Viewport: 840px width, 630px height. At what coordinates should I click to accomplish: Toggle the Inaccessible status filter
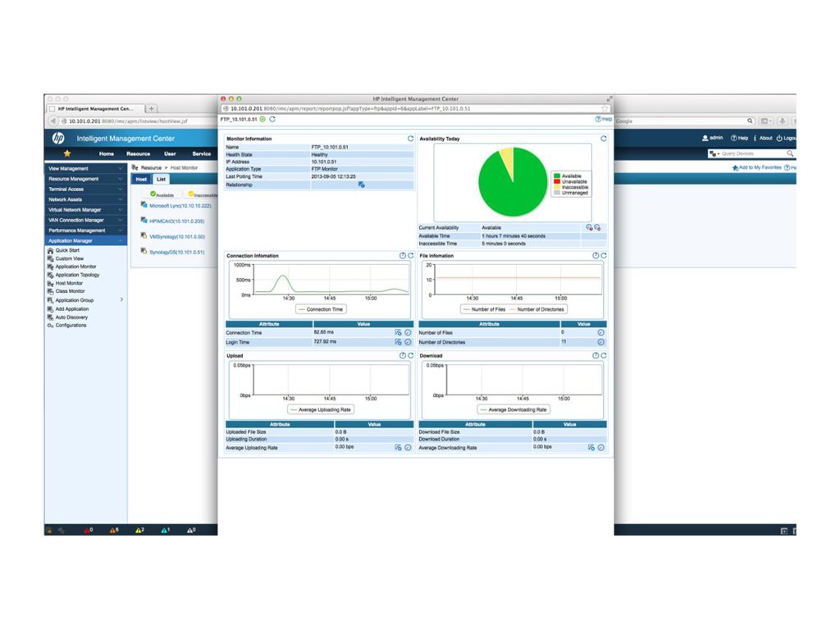(202, 194)
